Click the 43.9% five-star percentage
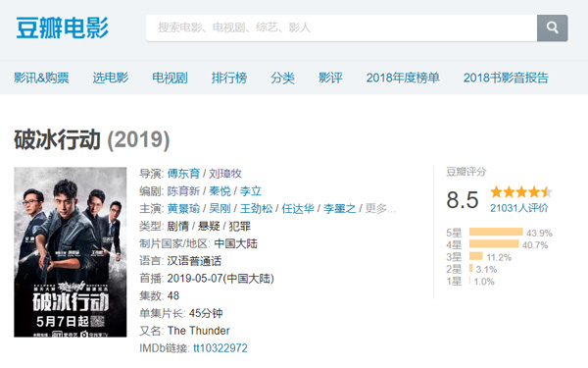This screenshot has width=588, height=368. 539,233
